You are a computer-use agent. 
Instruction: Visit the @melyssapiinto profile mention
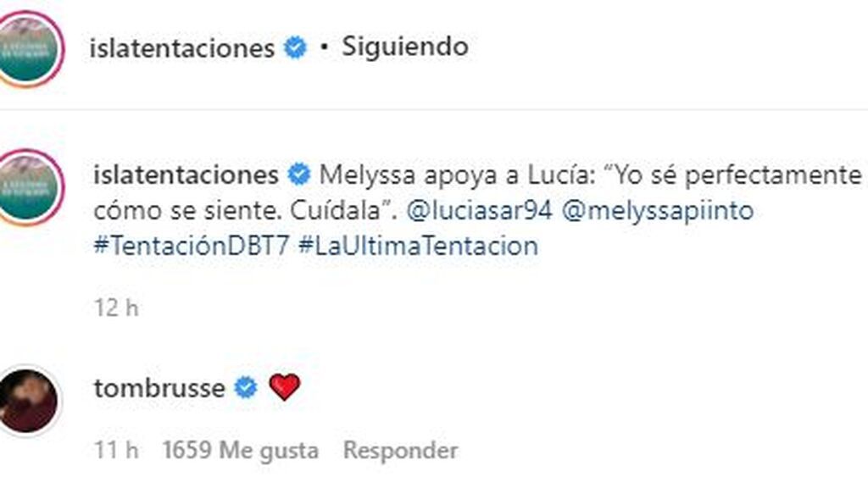[x=657, y=211]
